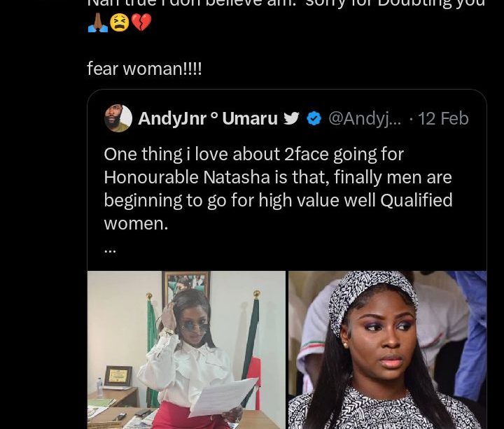Open the "AndyJnr ° Umaru" display name
The height and width of the screenshot is (429, 504).
click(x=208, y=119)
